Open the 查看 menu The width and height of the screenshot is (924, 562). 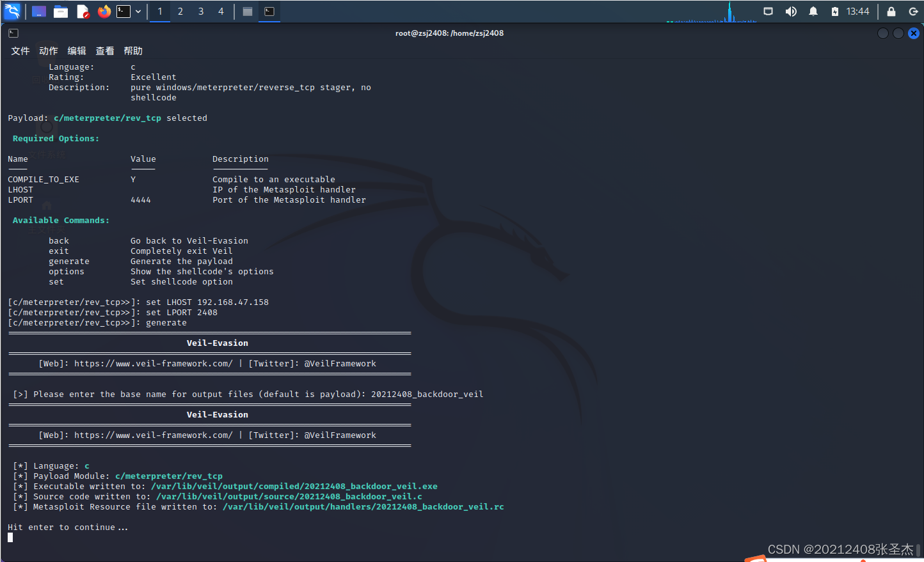coord(105,51)
